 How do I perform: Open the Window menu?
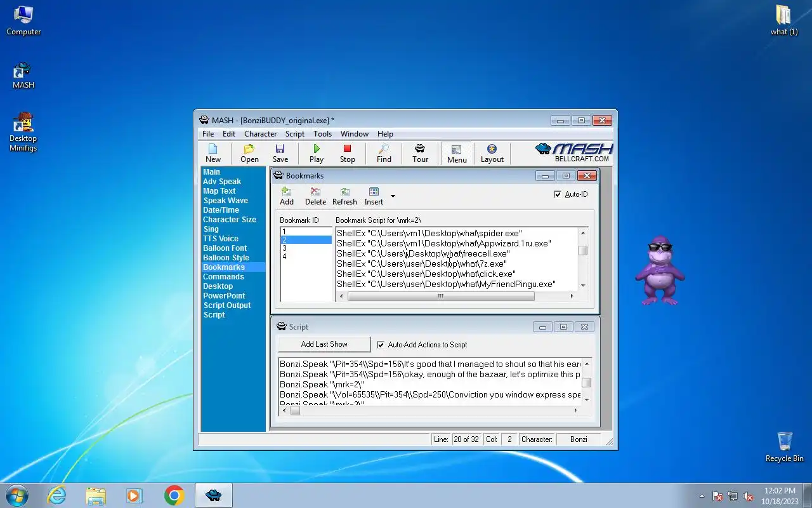355,134
